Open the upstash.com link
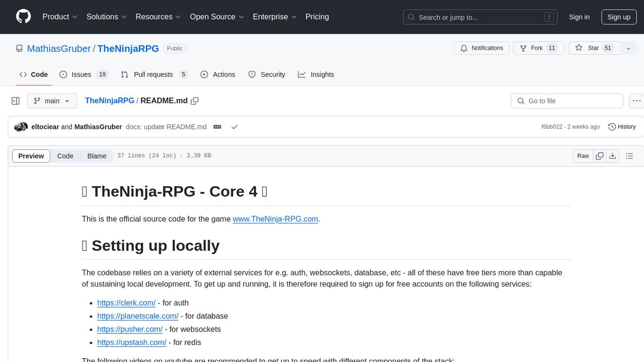Image resolution: width=644 pixels, height=362 pixels. coord(132,343)
